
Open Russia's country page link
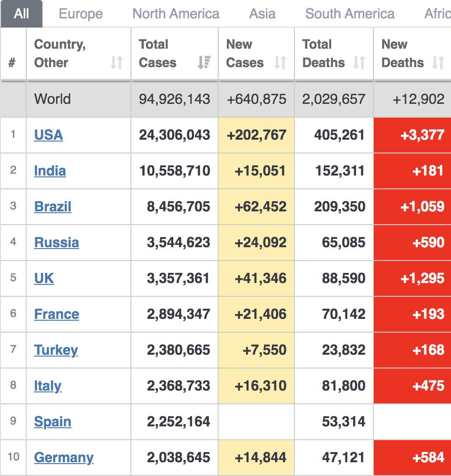[x=56, y=243]
